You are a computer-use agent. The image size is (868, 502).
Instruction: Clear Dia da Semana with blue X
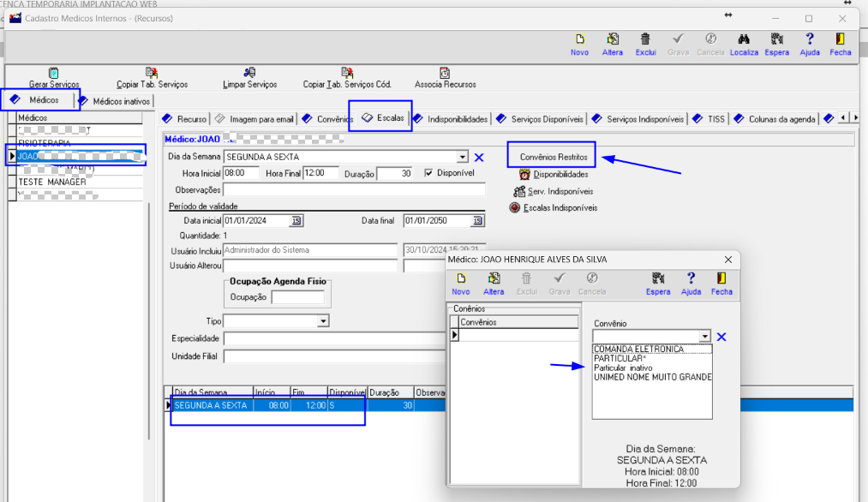point(479,157)
